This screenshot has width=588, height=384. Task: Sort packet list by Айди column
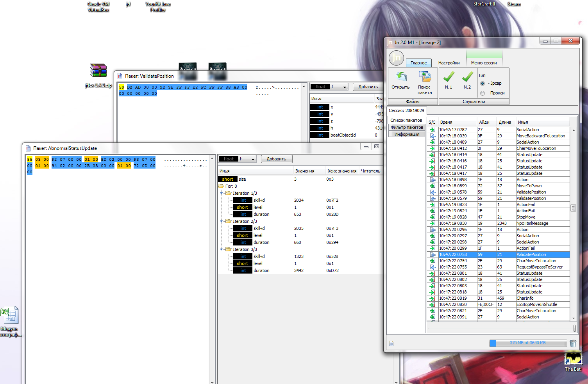(487, 122)
